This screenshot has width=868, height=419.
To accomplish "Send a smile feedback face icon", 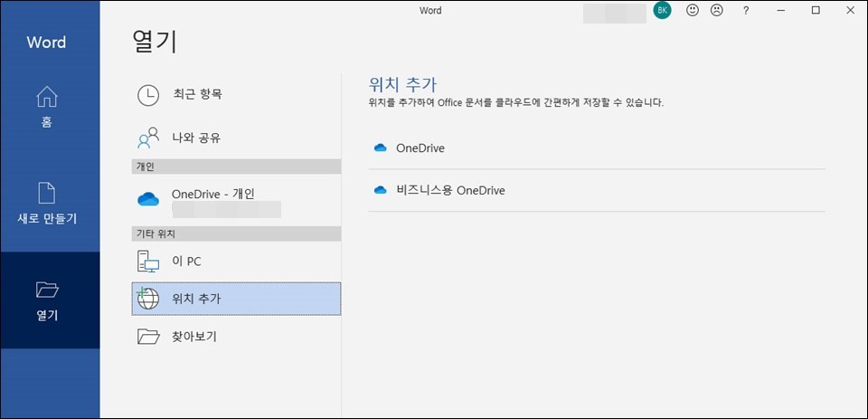I will (692, 11).
